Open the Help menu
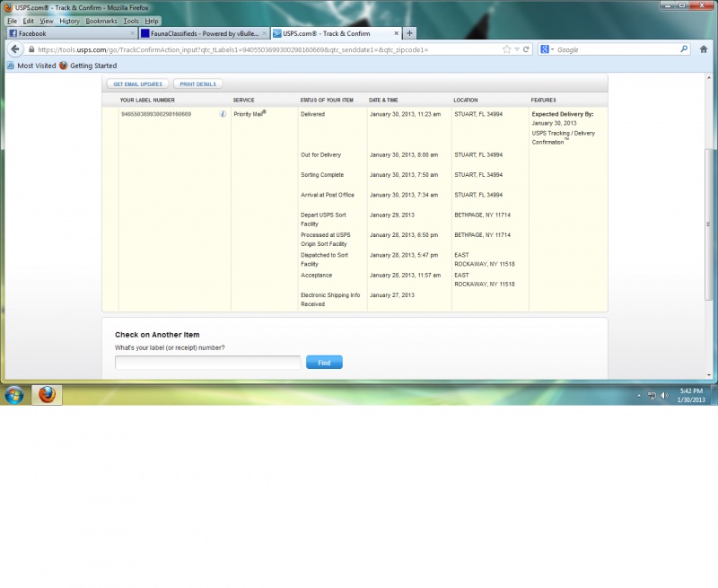The width and height of the screenshot is (718, 588). click(152, 21)
